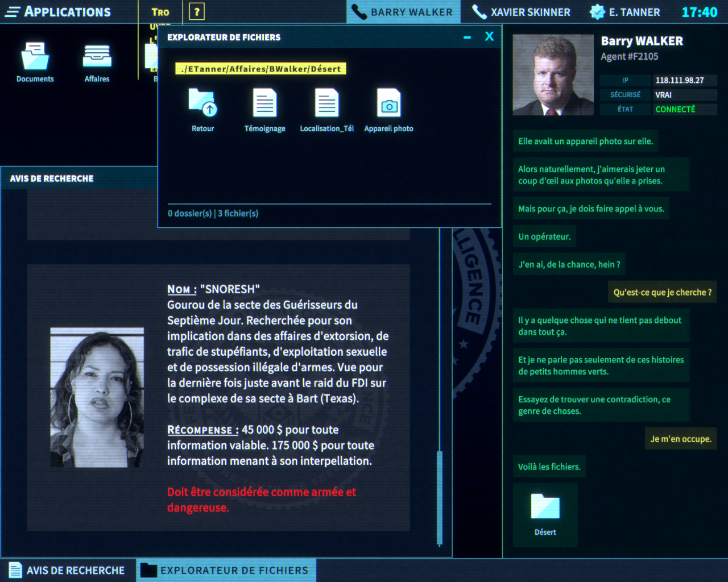Image resolution: width=728 pixels, height=582 pixels.
Task: Click the badge icon next to E. Tanner
Action: 597,11
